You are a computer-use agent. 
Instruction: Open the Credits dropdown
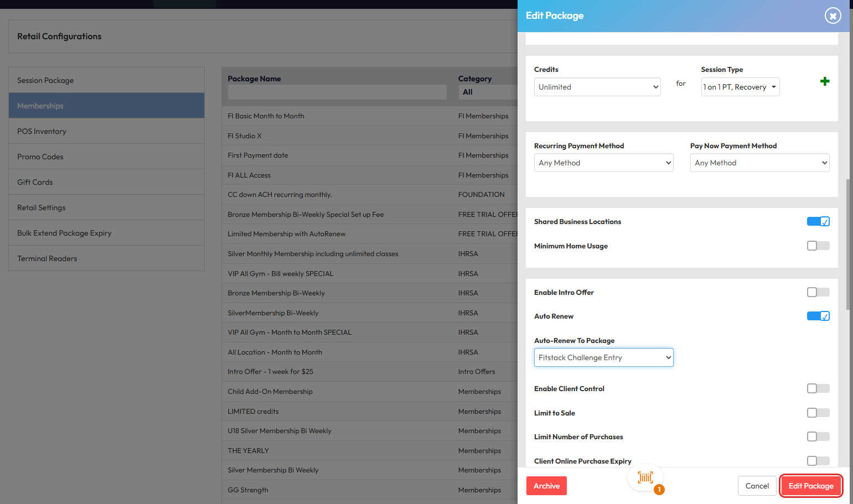(597, 87)
